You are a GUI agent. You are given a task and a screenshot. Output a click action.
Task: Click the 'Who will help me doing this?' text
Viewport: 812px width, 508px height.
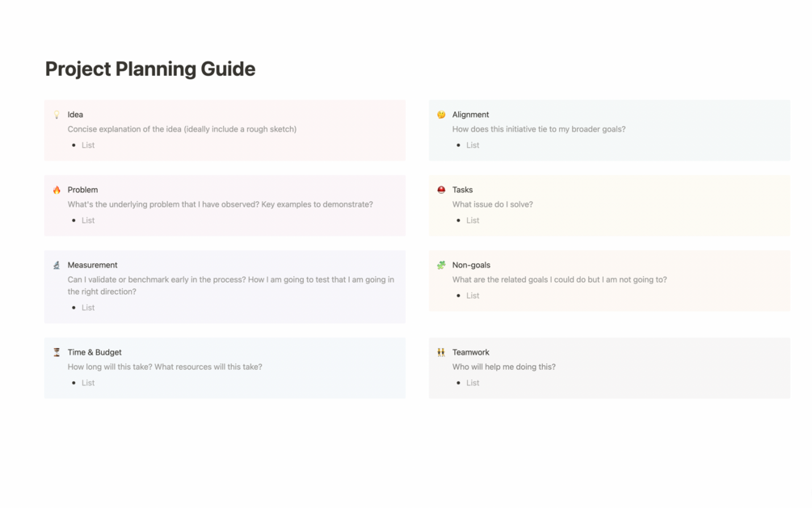coord(503,367)
